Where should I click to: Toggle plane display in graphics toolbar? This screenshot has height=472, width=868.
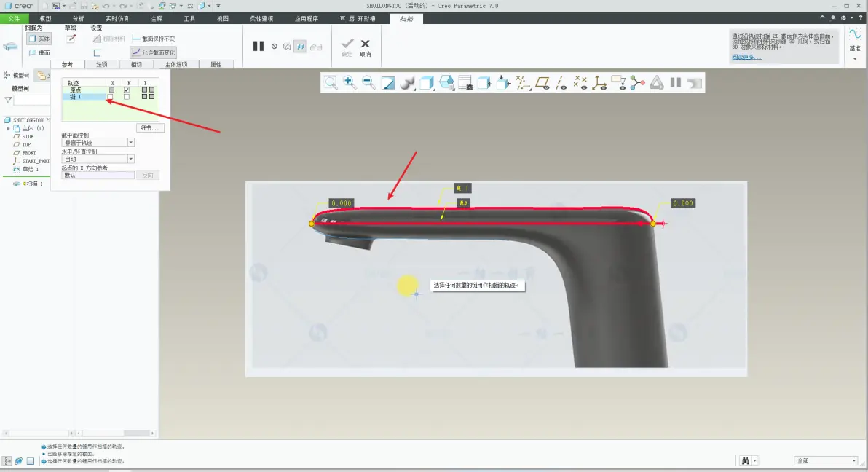pyautogui.click(x=542, y=82)
